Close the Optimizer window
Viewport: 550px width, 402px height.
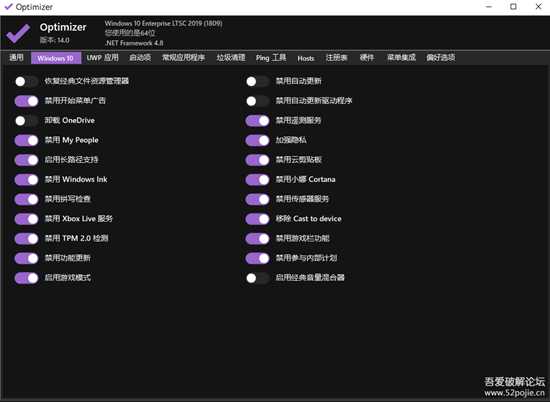tap(538, 7)
